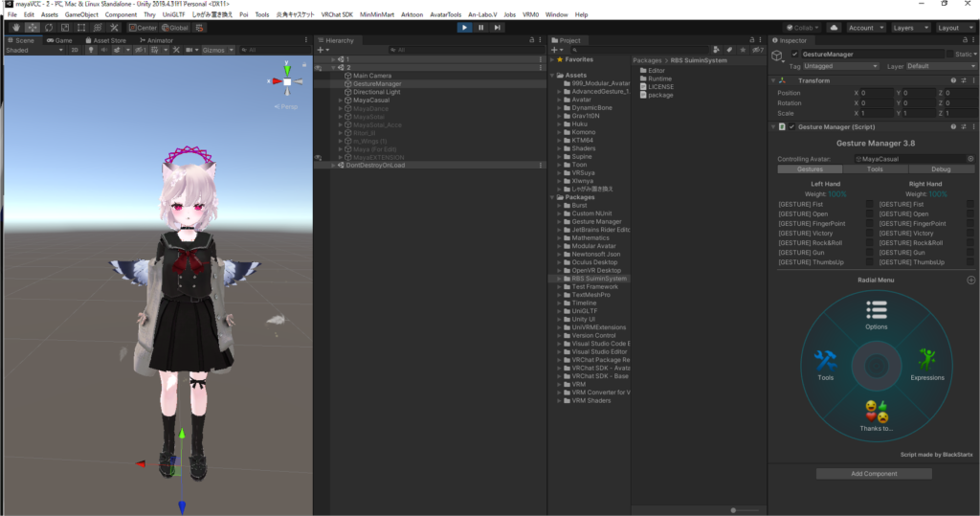
Task: Open the Shaded draw mode dropdown
Action: coord(34,50)
